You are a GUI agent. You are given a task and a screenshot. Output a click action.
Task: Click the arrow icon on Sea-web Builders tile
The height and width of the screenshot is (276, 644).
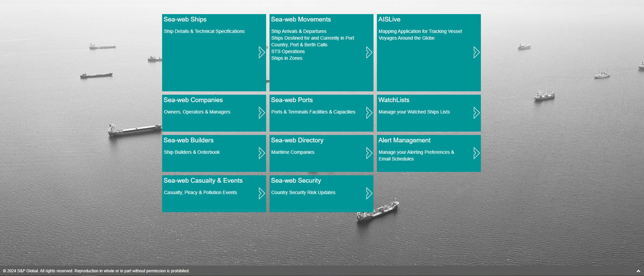[x=262, y=153]
